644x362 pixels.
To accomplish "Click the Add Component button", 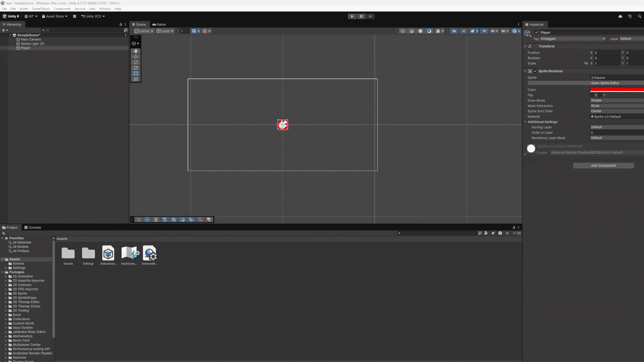I will pyautogui.click(x=603, y=165).
